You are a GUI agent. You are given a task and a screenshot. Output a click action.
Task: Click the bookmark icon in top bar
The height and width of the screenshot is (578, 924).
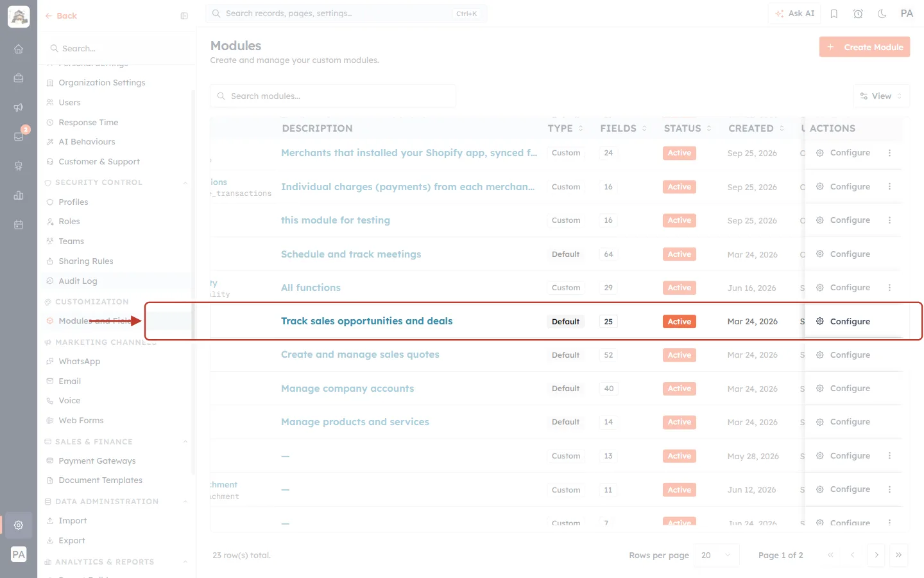pos(834,13)
